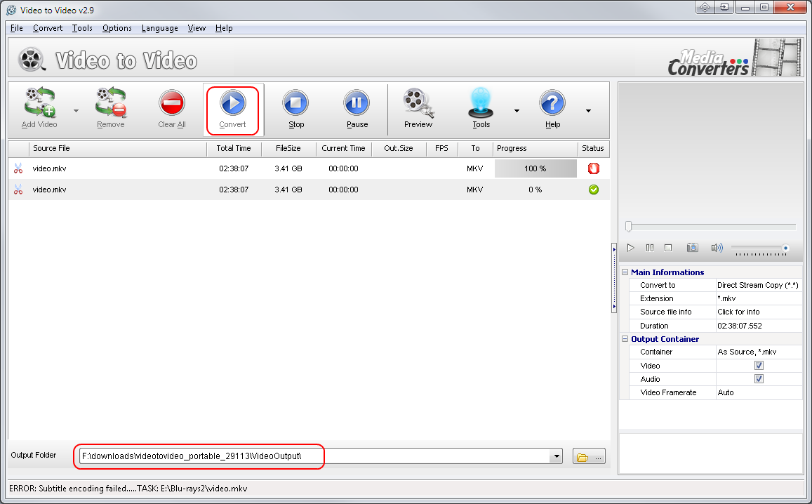Collapse the Output Container section
The height and width of the screenshot is (504, 812).
[625, 339]
